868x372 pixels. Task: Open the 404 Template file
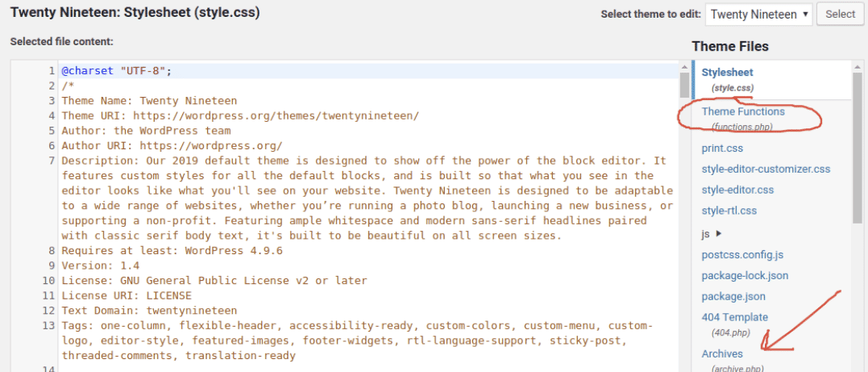point(734,318)
